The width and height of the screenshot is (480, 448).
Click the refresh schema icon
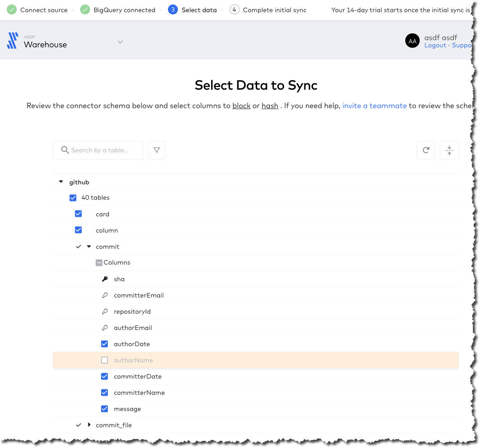coord(426,150)
